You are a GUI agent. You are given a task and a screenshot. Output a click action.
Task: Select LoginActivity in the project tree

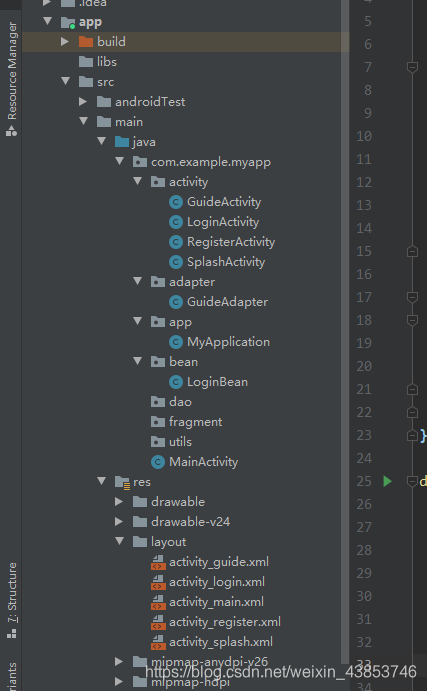pos(223,222)
